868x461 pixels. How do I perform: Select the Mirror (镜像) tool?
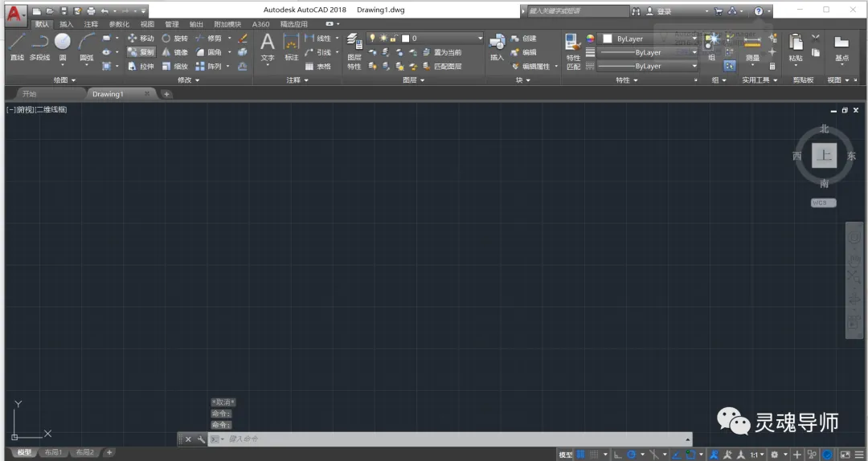coord(175,52)
